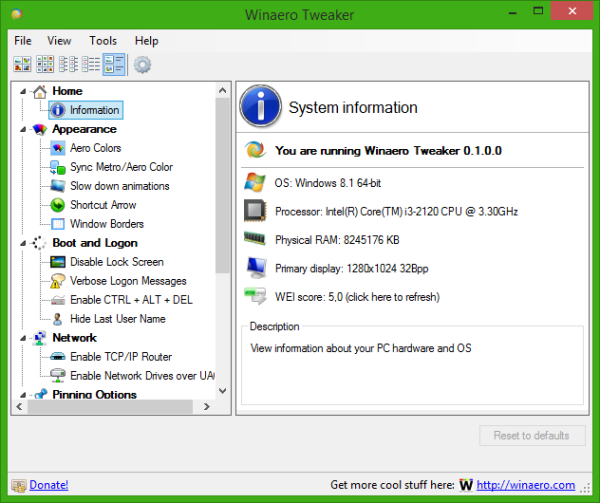Choose the medium icons grid view
Screen dimensions: 600x503
click(45, 64)
